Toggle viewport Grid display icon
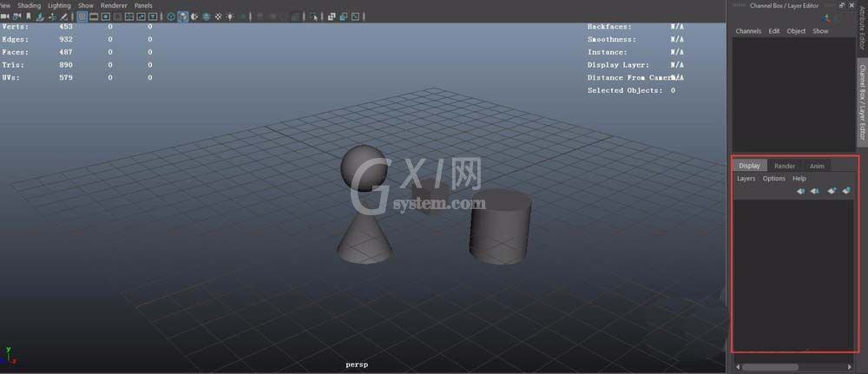The height and width of the screenshot is (374, 868). coord(82,16)
